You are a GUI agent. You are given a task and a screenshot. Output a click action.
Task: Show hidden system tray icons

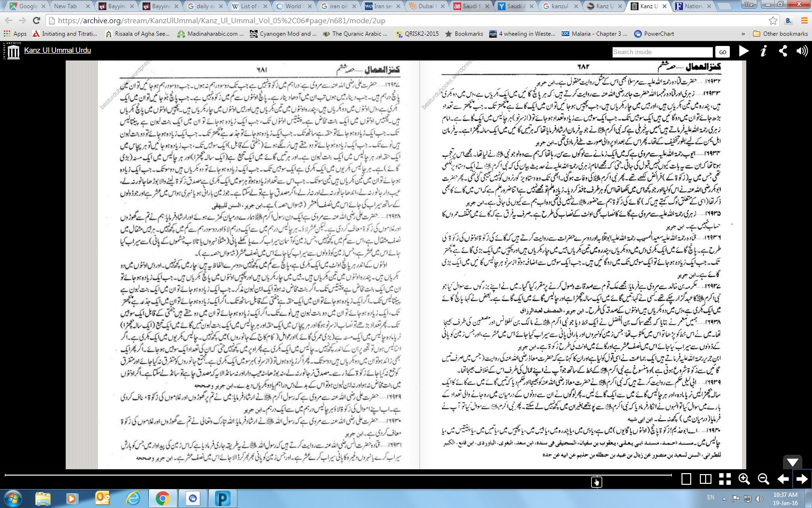click(x=724, y=498)
